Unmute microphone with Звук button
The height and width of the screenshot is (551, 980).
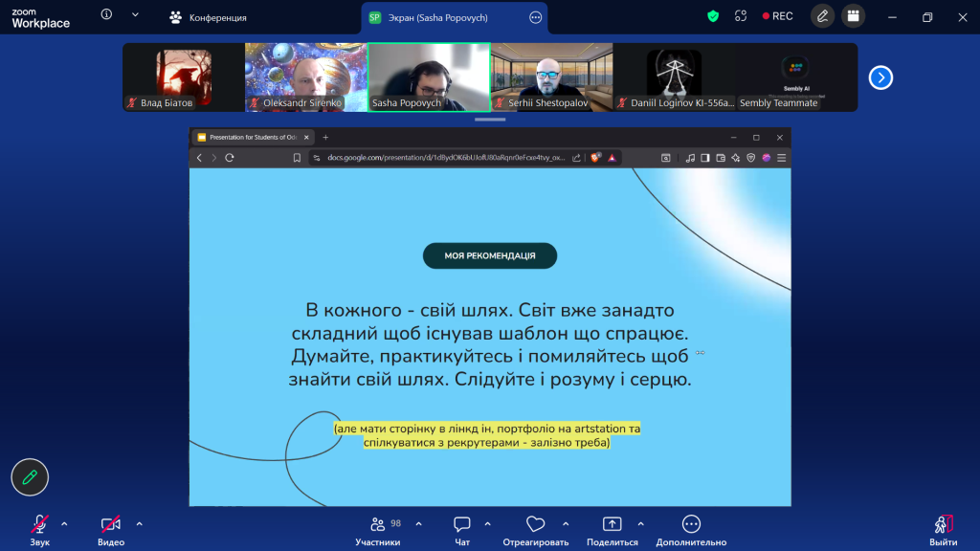pyautogui.click(x=39, y=531)
